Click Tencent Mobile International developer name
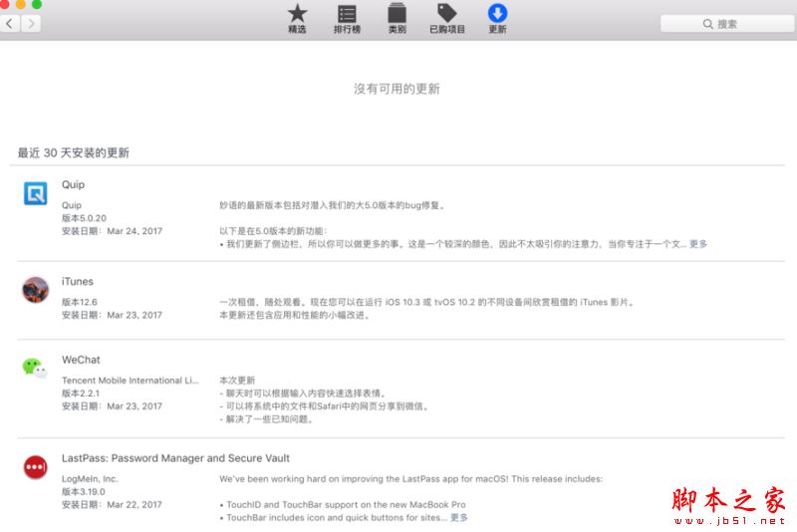 pyautogui.click(x=131, y=381)
